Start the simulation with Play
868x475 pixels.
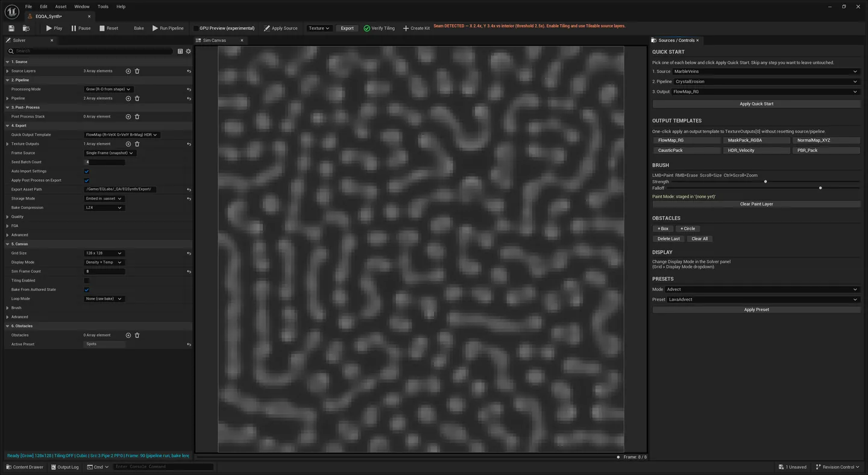pos(54,28)
